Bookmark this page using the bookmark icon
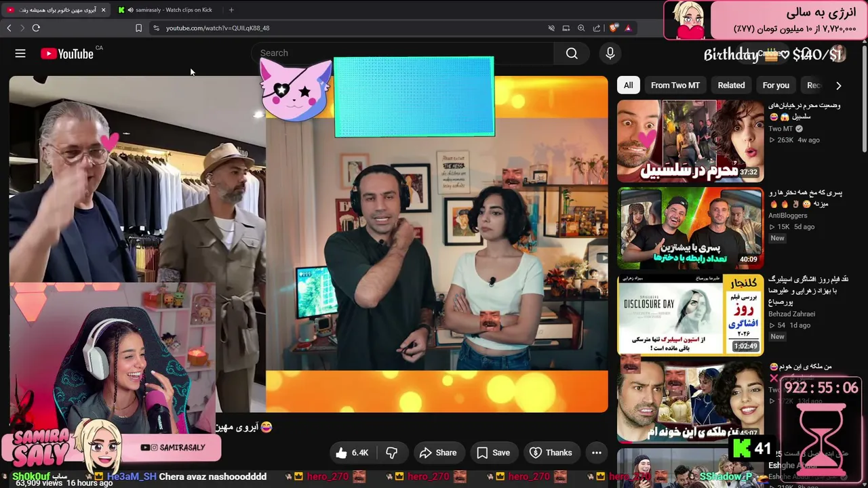Screen dimensions: 868x488 coord(138,28)
